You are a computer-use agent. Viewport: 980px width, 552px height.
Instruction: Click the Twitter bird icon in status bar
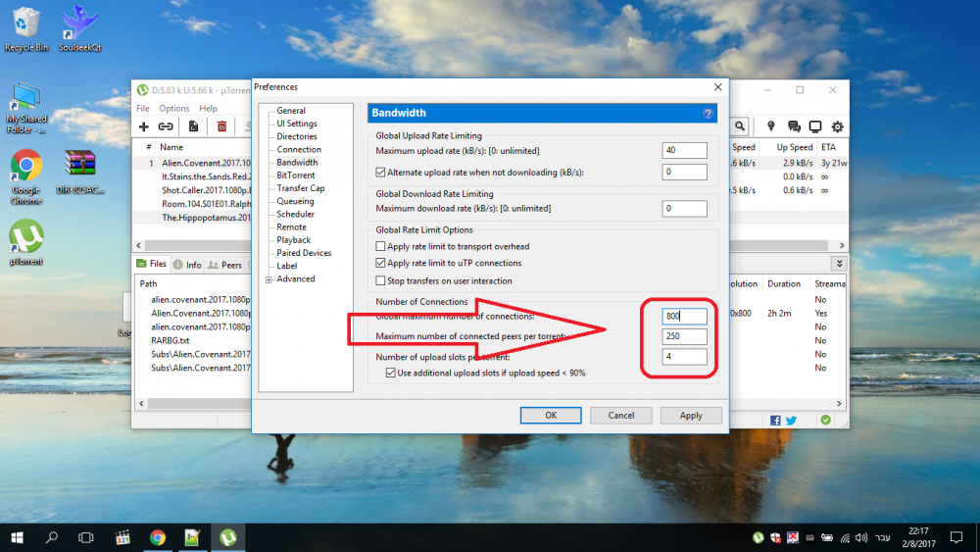(791, 420)
